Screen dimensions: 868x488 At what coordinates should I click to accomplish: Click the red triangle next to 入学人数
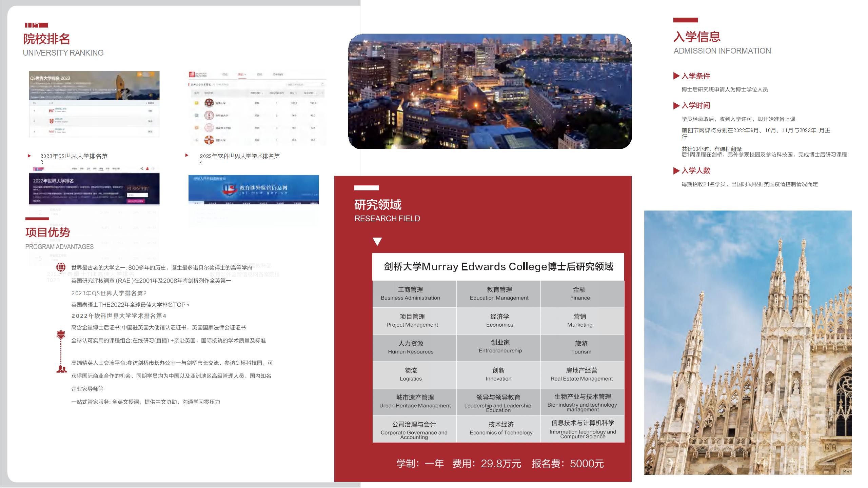[x=676, y=171]
